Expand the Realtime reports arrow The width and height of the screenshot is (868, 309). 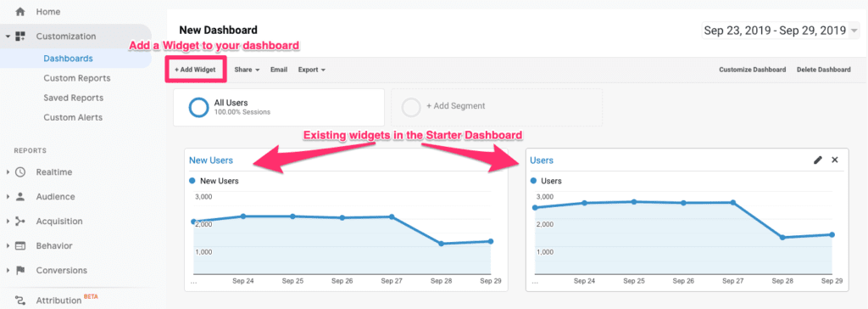point(8,172)
